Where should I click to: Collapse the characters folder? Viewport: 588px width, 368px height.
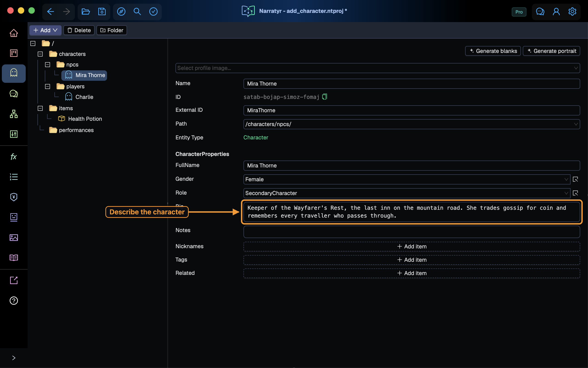(40, 54)
